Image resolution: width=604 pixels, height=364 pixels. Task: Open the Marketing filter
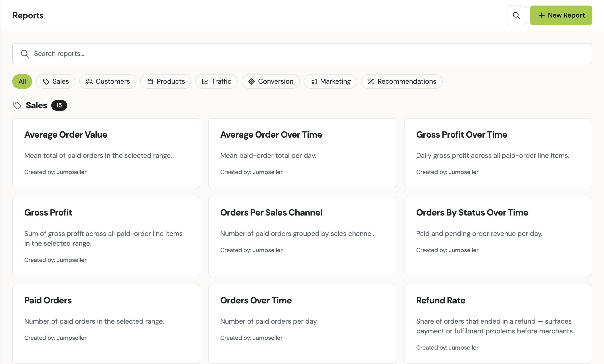330,81
